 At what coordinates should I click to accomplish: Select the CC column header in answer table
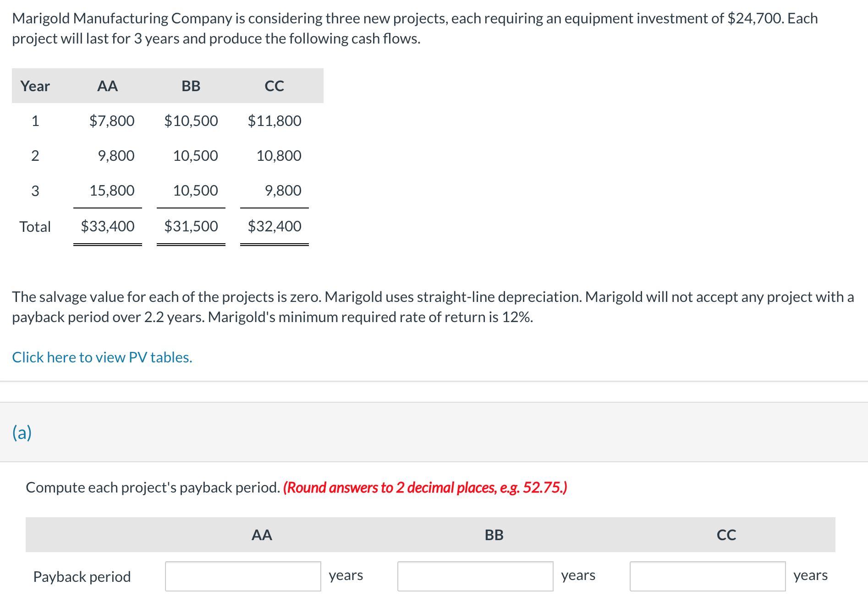click(726, 534)
